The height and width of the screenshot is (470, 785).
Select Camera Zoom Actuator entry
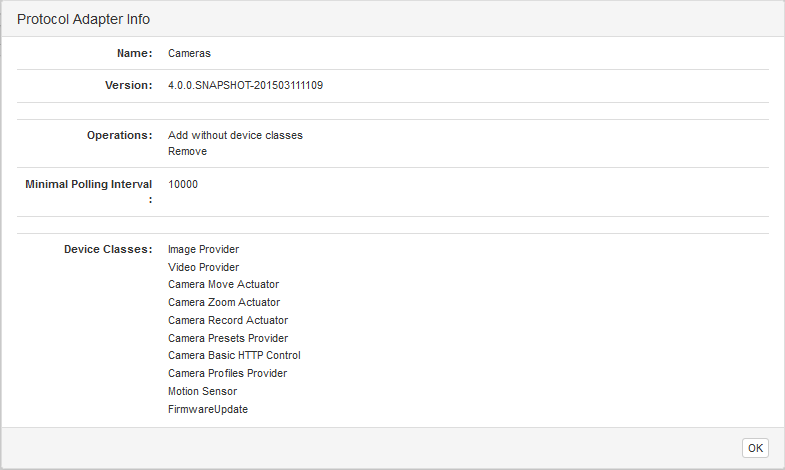click(x=224, y=302)
